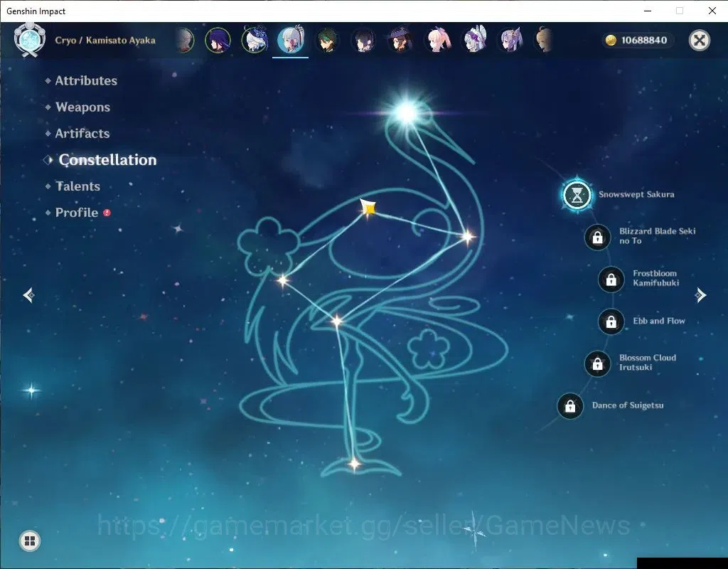Viewport: 728px width, 569px height.
Task: Click the red alert badge beside Profile
Action: click(x=107, y=213)
